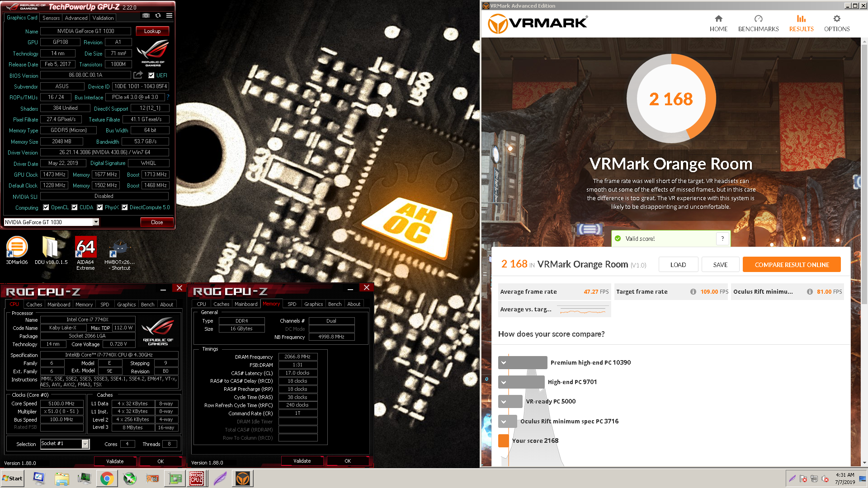Click COMPARE RESULT ONLINE button

pyautogui.click(x=792, y=265)
